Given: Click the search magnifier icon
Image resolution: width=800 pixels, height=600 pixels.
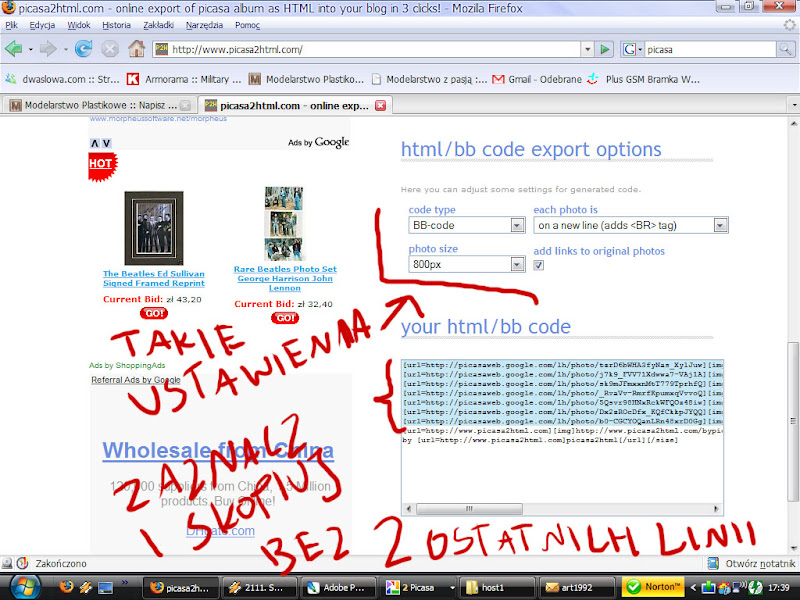Looking at the screenshot, I should pyautogui.click(x=785, y=49).
